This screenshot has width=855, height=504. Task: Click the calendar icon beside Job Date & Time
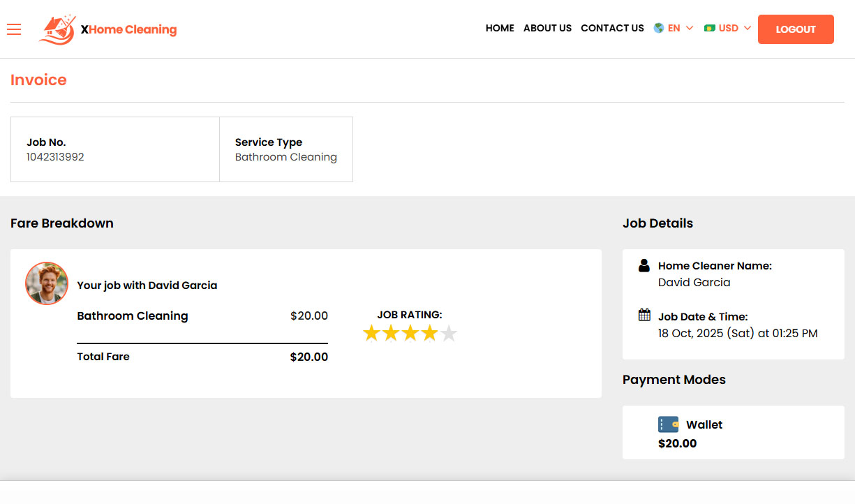(643, 315)
